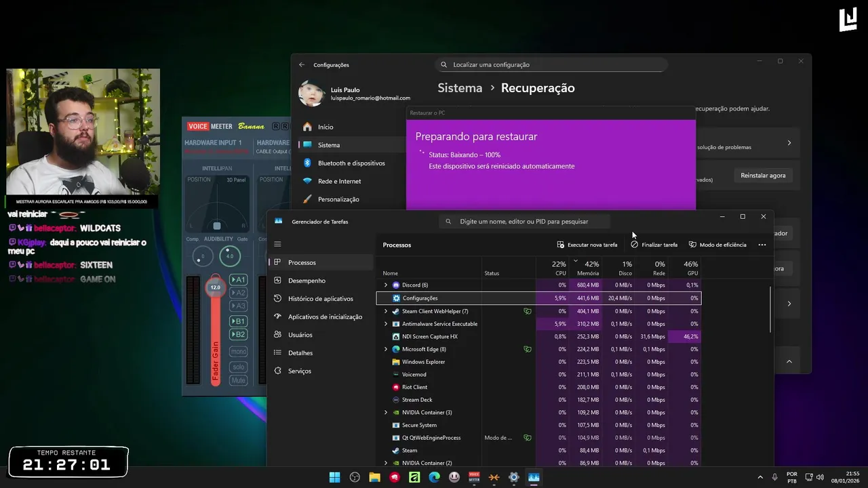Enable mono on Hardware Input 1
Screen dimensions: 868x488
click(x=238, y=352)
